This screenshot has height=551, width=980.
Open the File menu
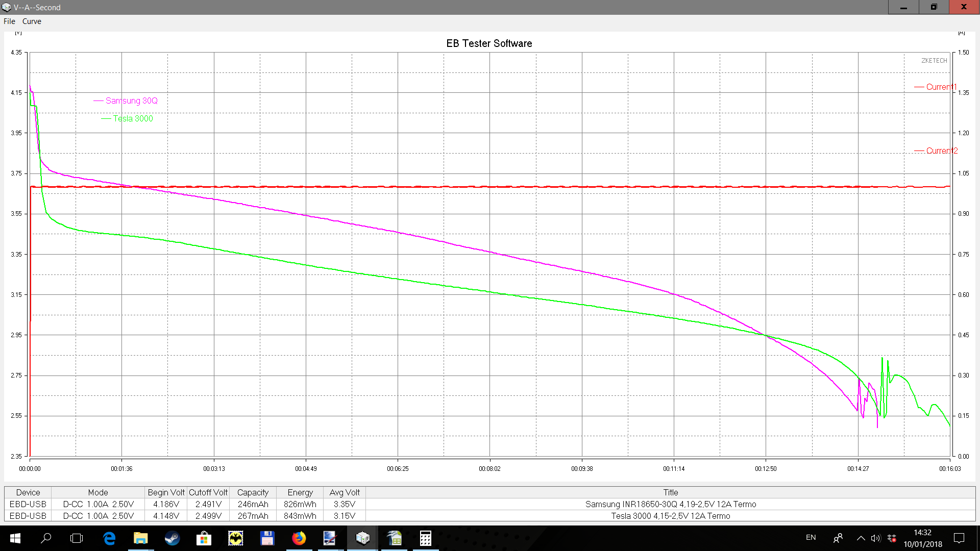click(9, 21)
